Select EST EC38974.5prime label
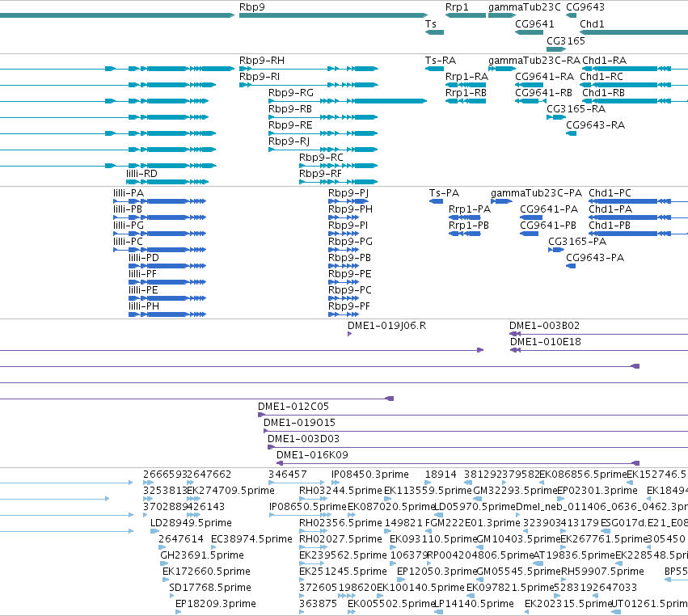Viewport: 688px width, 616px height. point(251,539)
